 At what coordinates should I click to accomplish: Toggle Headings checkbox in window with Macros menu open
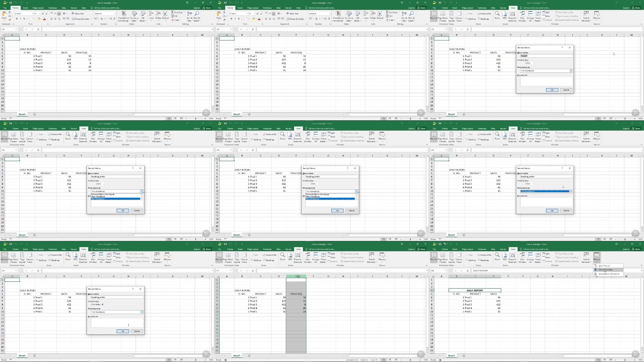[478, 260]
